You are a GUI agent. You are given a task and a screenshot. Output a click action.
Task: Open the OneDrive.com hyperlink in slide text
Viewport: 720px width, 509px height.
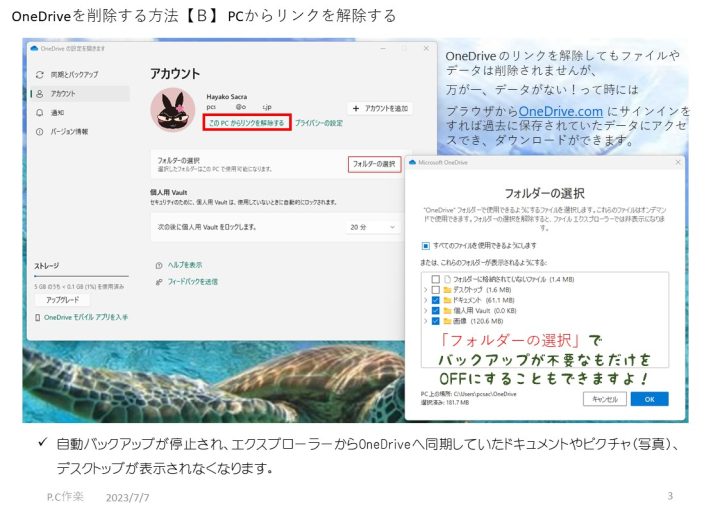tap(560, 111)
